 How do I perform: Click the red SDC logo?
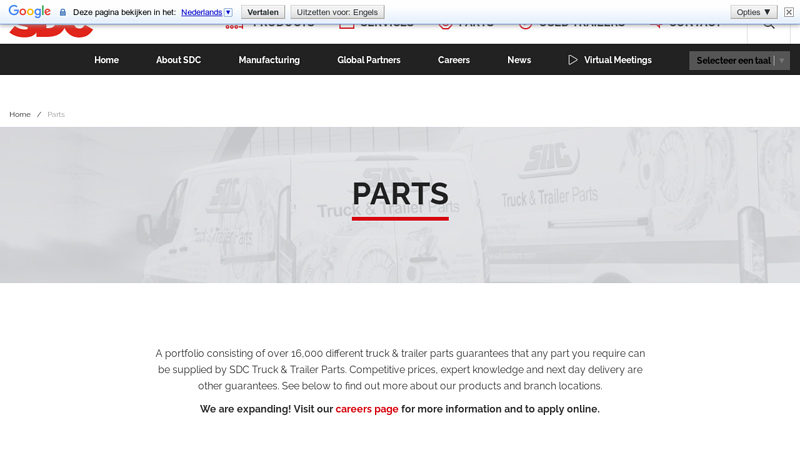tap(51, 30)
